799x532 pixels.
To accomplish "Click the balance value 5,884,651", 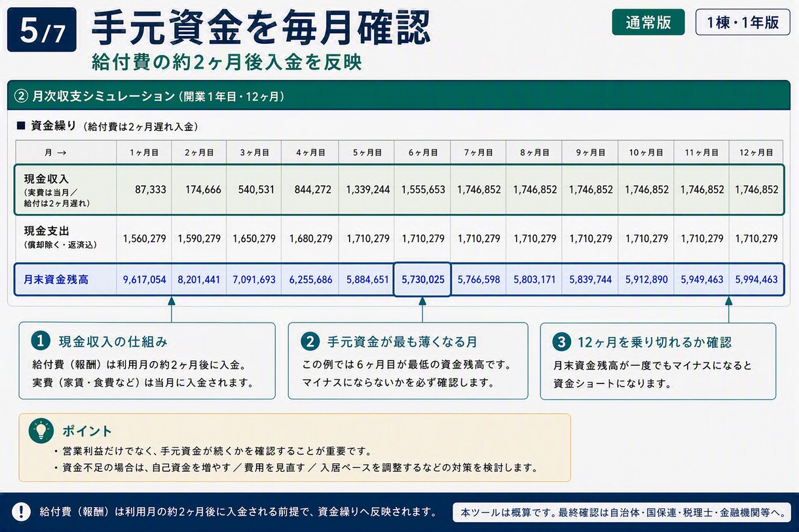I will click(368, 279).
